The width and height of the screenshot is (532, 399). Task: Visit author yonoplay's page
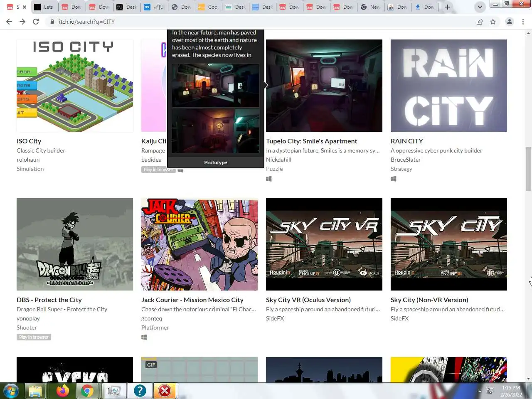(x=28, y=318)
